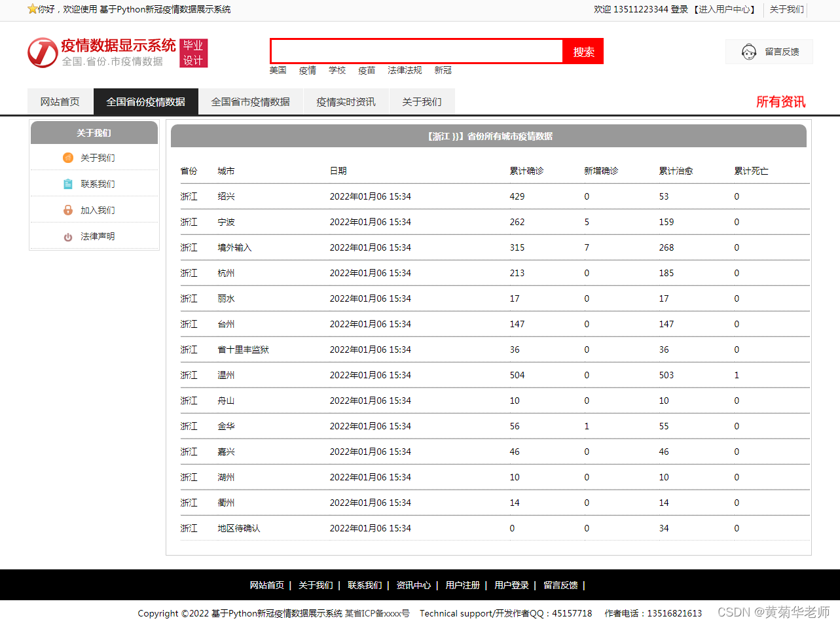Open the footer 用户登录 link
Image resolution: width=840 pixels, height=625 pixels.
pos(511,585)
